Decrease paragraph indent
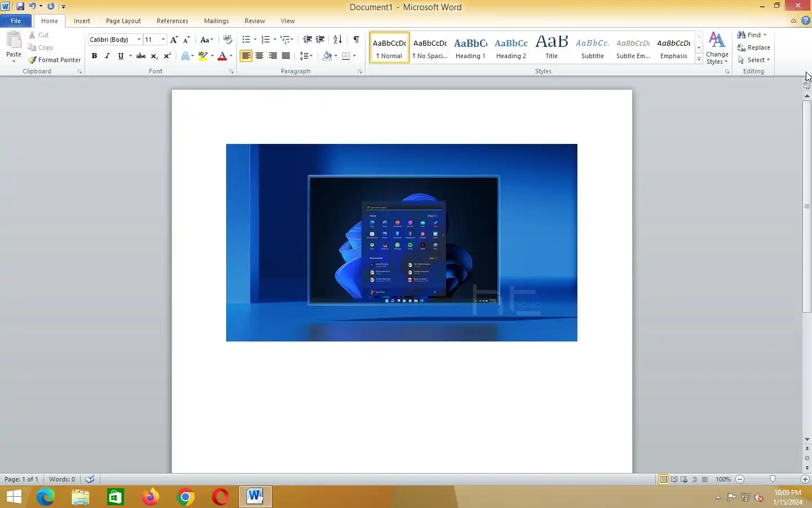The height and width of the screenshot is (508, 812). 307,40
